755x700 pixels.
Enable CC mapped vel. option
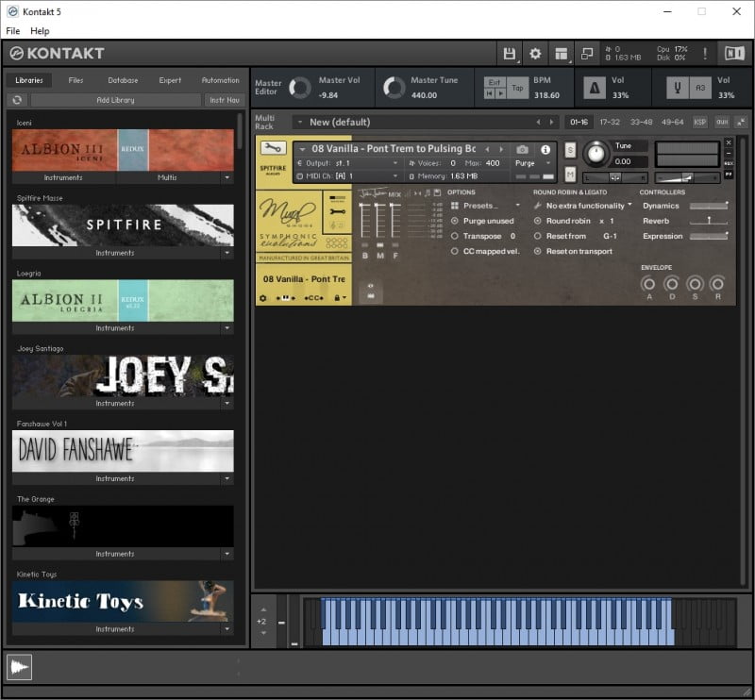tap(455, 251)
